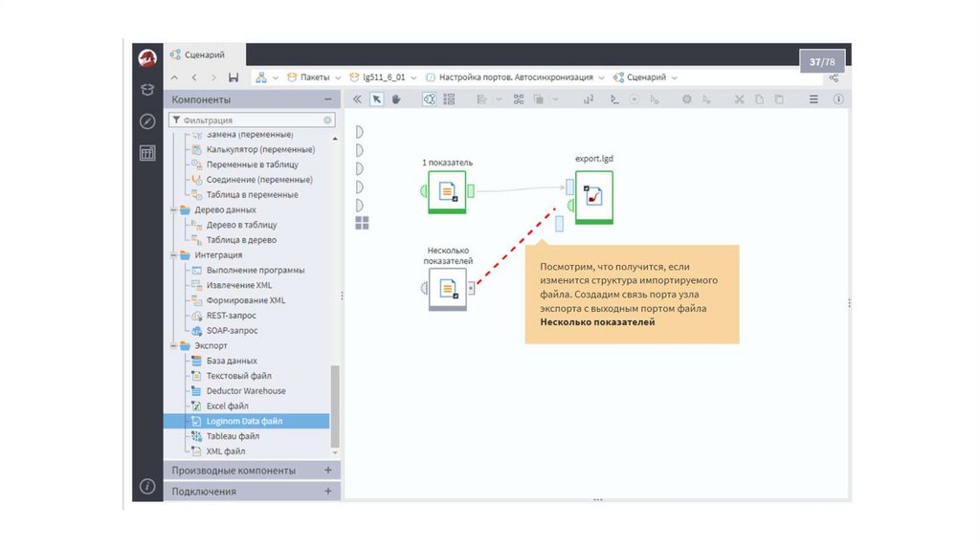
Task: Activate the hand pan tool
Action: (396, 99)
